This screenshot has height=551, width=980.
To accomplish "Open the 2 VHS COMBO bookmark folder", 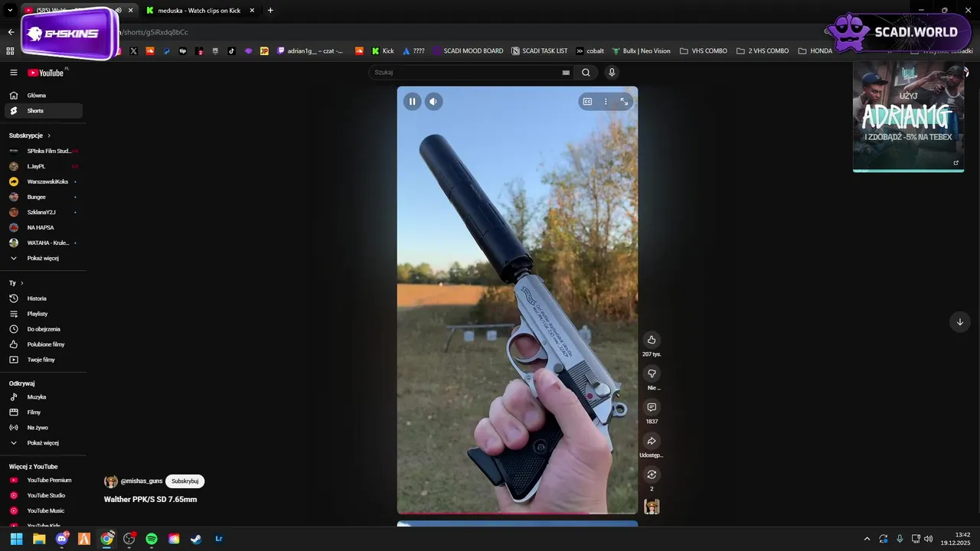I will (x=763, y=51).
